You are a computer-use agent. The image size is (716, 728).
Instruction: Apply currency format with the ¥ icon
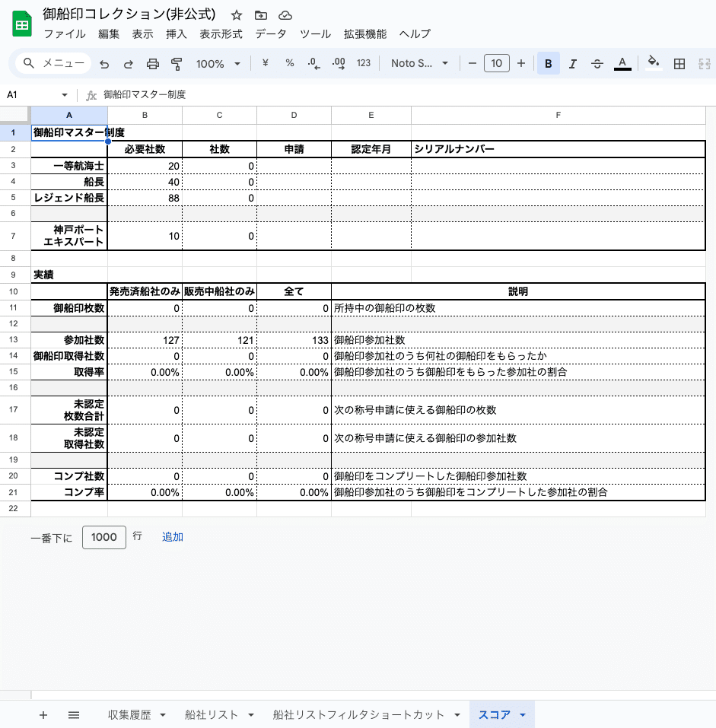263,63
